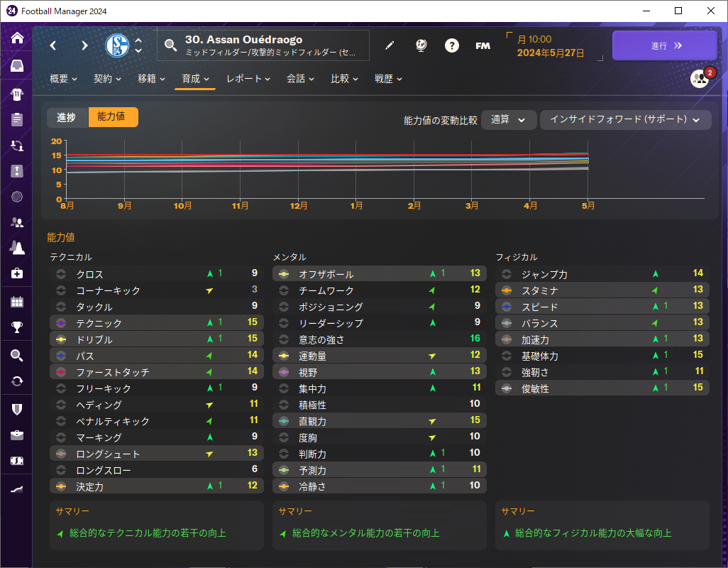Toggle graph line for 視野
This screenshot has height=568, width=728.
click(x=284, y=372)
